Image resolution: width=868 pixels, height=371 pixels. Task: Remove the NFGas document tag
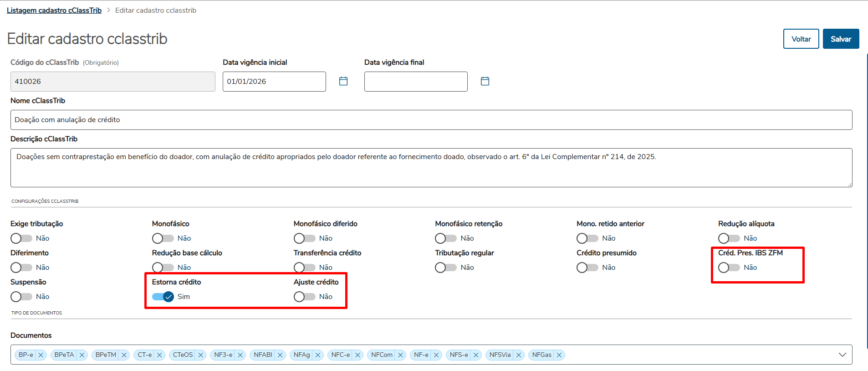pyautogui.click(x=559, y=355)
